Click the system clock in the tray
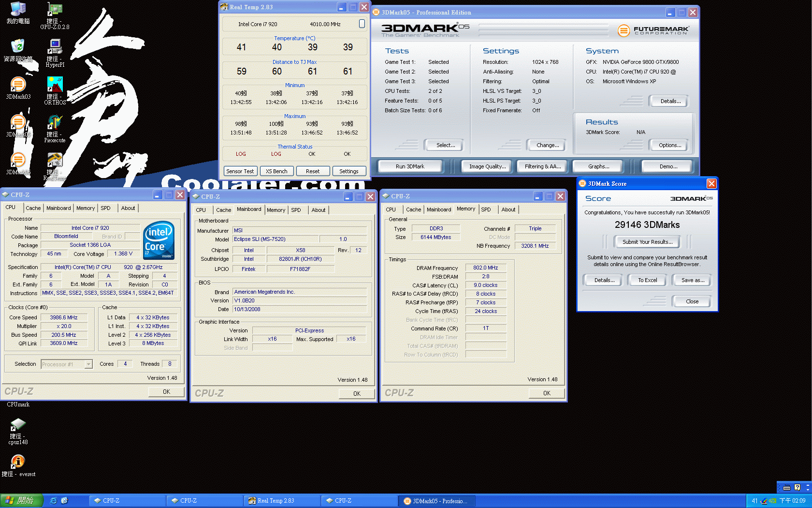This screenshot has width=812, height=508. coord(793,501)
